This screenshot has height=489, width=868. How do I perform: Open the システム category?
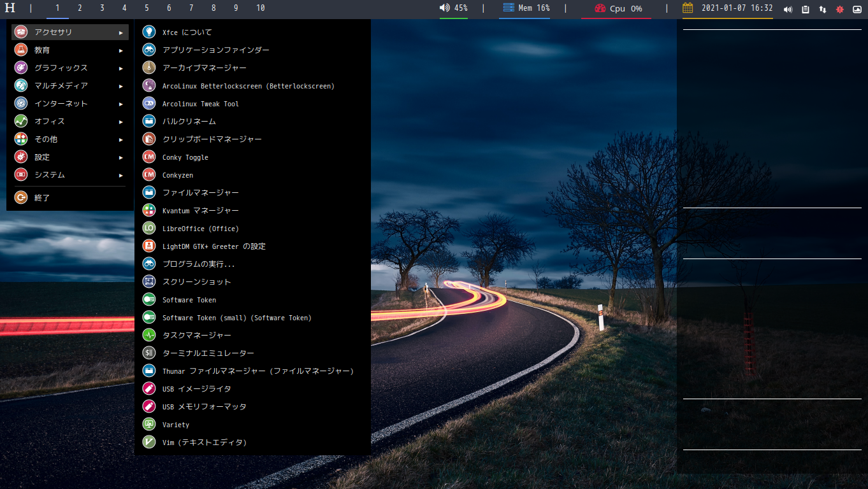[x=70, y=174]
